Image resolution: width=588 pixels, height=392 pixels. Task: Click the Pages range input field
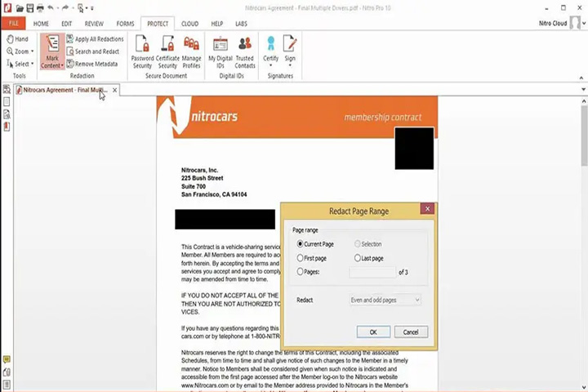coord(372,272)
